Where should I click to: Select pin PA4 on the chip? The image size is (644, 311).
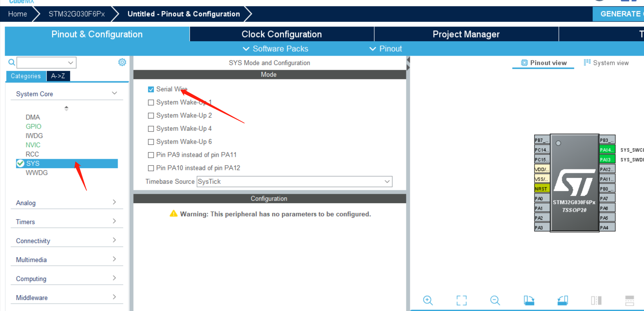point(607,227)
